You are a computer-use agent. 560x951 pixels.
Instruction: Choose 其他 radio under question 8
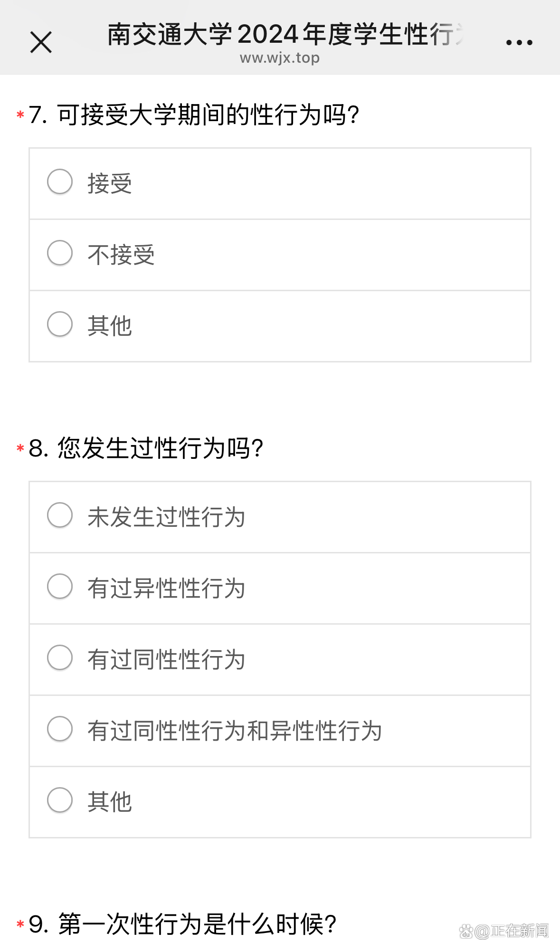click(x=60, y=800)
